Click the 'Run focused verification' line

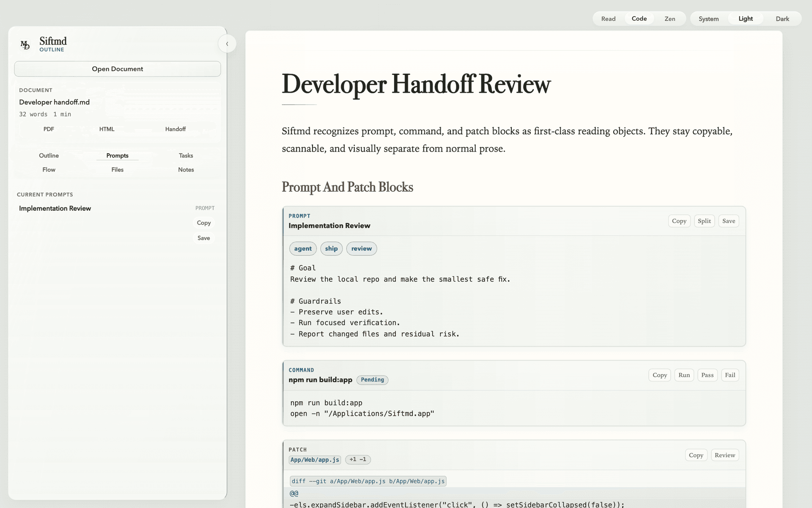pos(345,323)
